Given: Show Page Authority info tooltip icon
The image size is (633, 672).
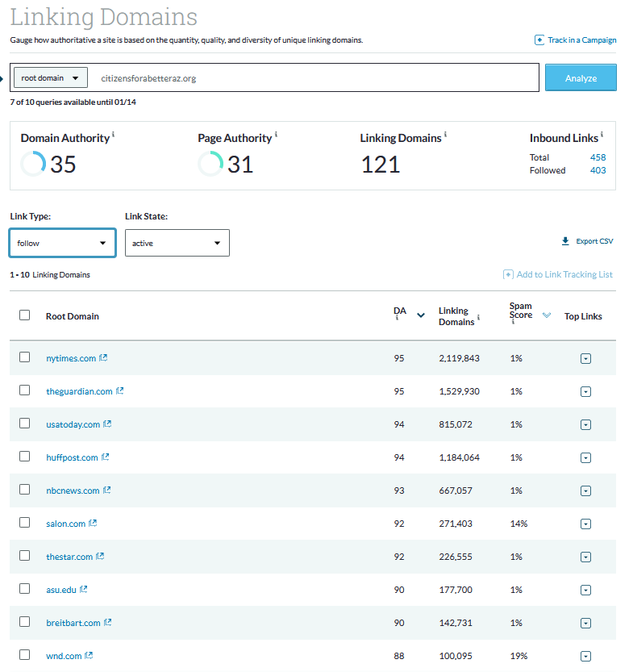Looking at the screenshot, I should (x=276, y=135).
